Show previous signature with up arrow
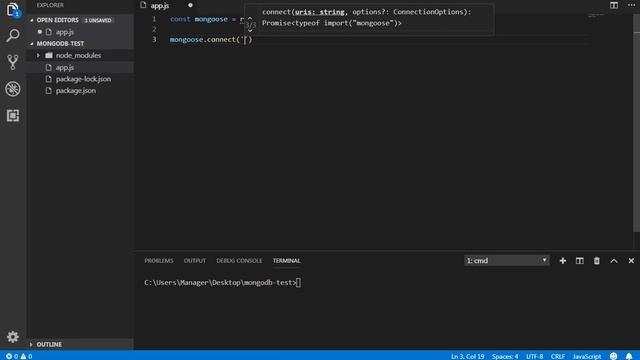 tap(250, 18)
